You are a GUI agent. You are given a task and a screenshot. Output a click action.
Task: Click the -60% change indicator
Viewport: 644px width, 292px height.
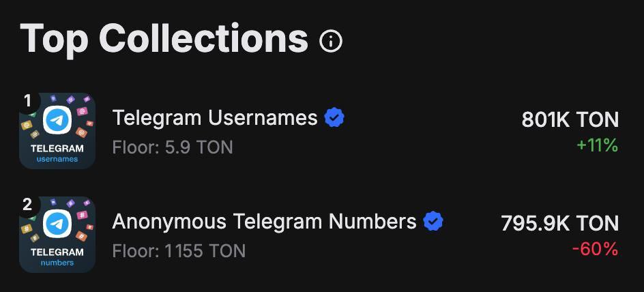pyautogui.click(x=595, y=249)
